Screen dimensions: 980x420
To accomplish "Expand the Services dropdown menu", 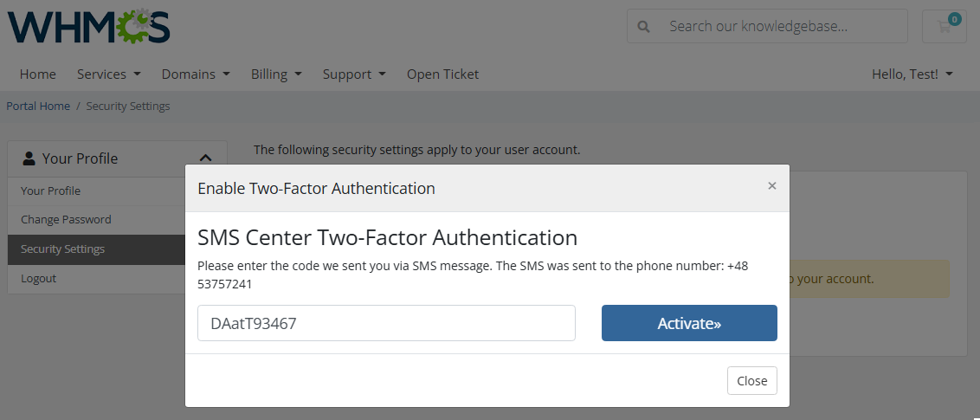I will click(108, 74).
